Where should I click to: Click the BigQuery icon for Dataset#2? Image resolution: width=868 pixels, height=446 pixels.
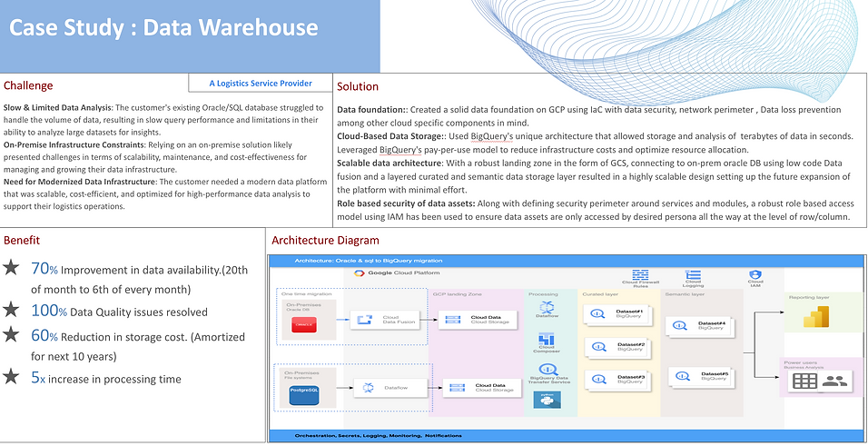click(597, 347)
